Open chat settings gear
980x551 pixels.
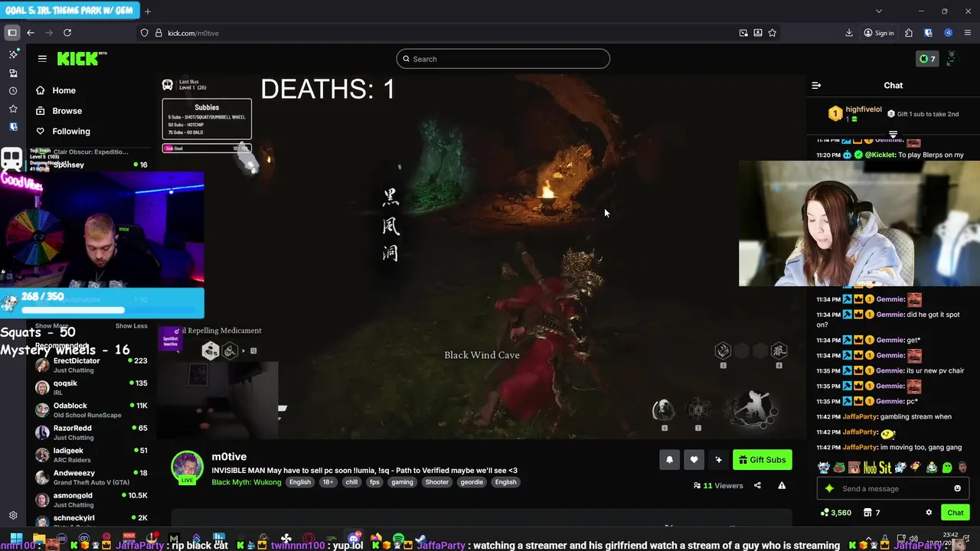pos(929,513)
